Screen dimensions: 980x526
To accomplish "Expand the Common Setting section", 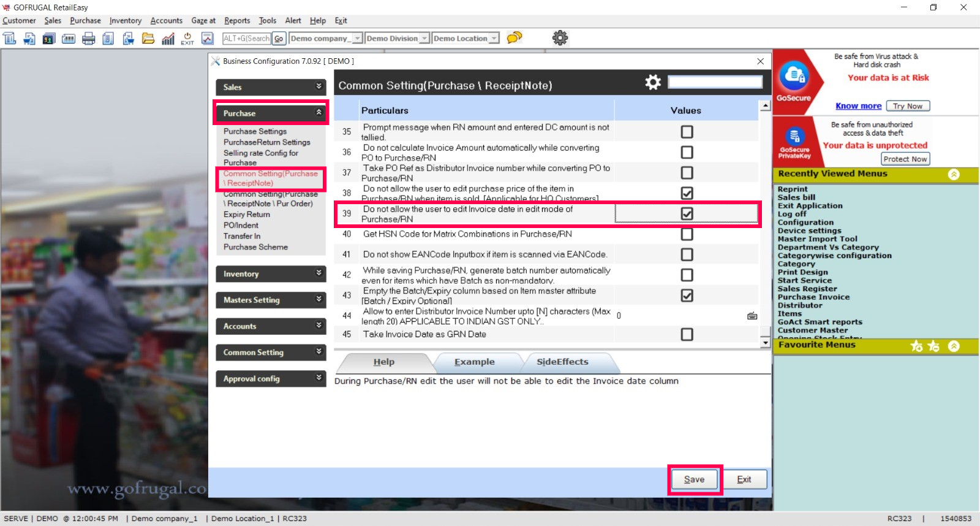I will point(271,353).
